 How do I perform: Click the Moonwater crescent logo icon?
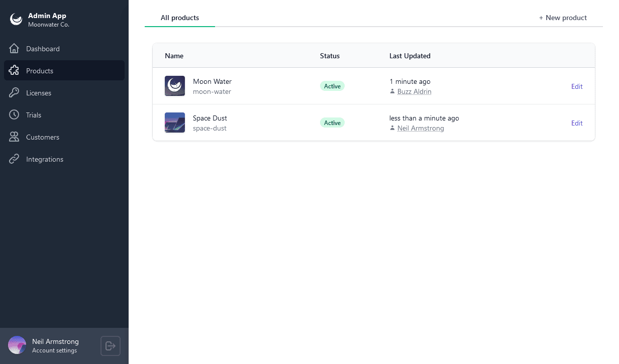point(17,20)
